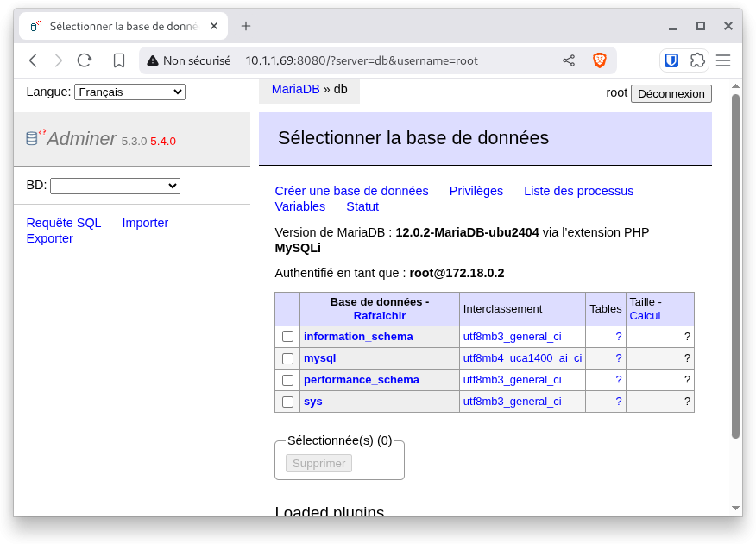The width and height of the screenshot is (756, 544).
Task: Click the Non sécurisé warning triangle icon
Action: [153, 60]
